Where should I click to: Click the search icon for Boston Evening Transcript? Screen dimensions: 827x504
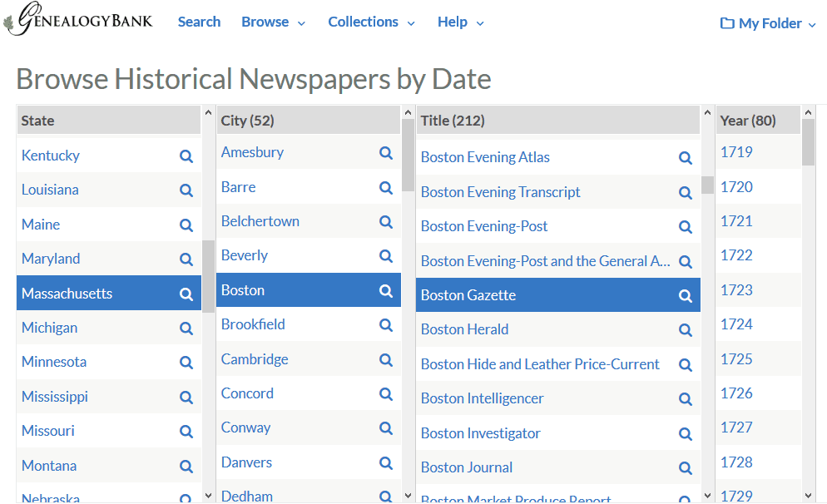click(685, 193)
